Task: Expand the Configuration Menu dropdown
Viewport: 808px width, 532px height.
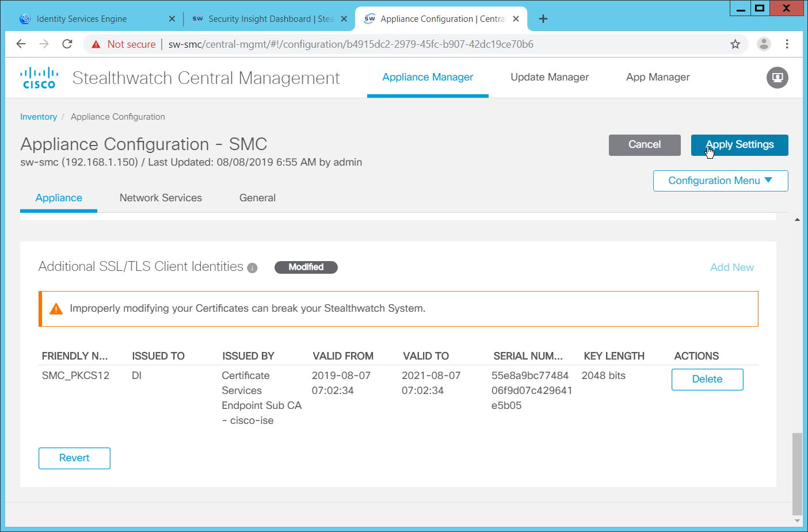Action: (x=720, y=181)
